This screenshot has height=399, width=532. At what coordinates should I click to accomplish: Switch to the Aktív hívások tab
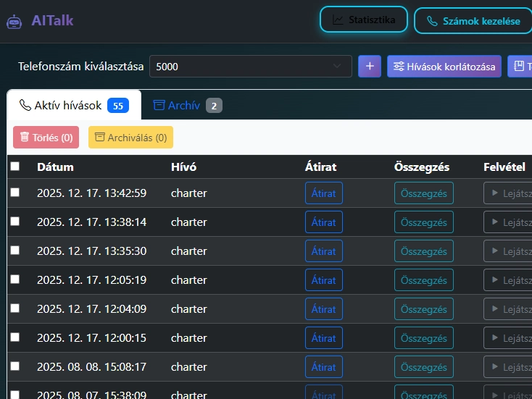(72, 106)
